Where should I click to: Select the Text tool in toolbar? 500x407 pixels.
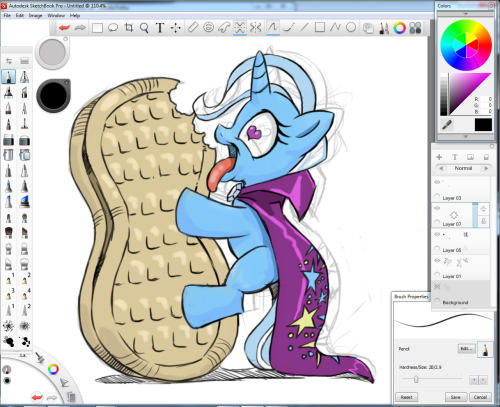(x=160, y=28)
